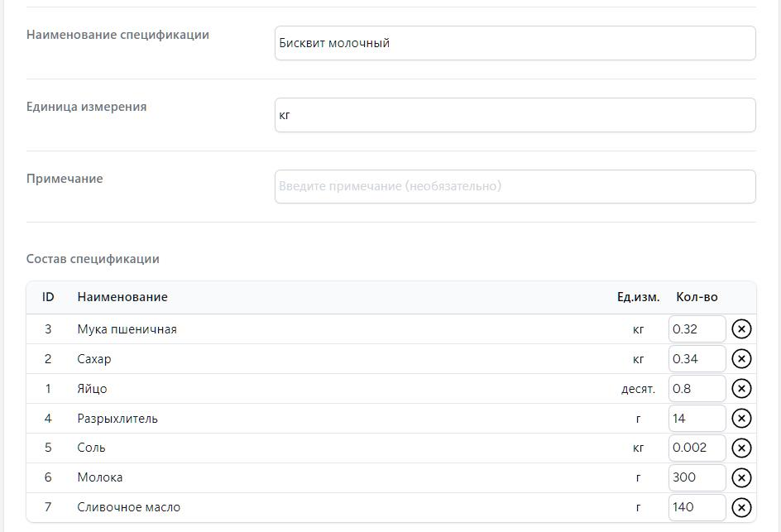Change the Разрыхлитель quantity value
This screenshot has width=781, height=532.
(697, 419)
